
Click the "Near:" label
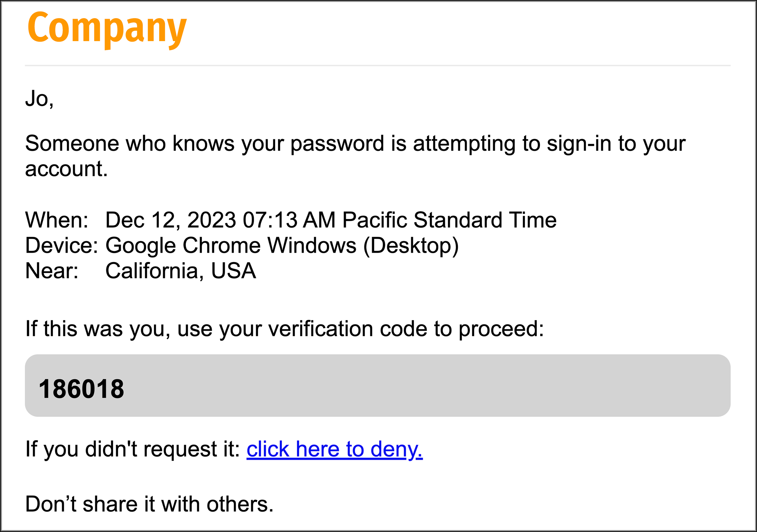(x=52, y=271)
